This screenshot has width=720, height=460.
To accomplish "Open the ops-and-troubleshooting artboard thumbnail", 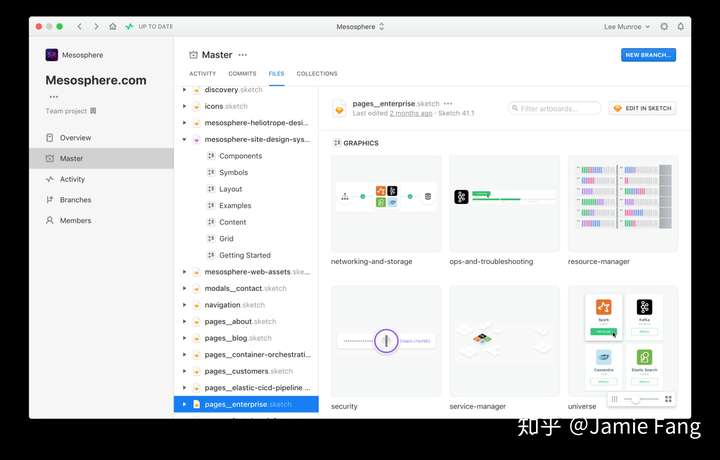I will [x=505, y=203].
